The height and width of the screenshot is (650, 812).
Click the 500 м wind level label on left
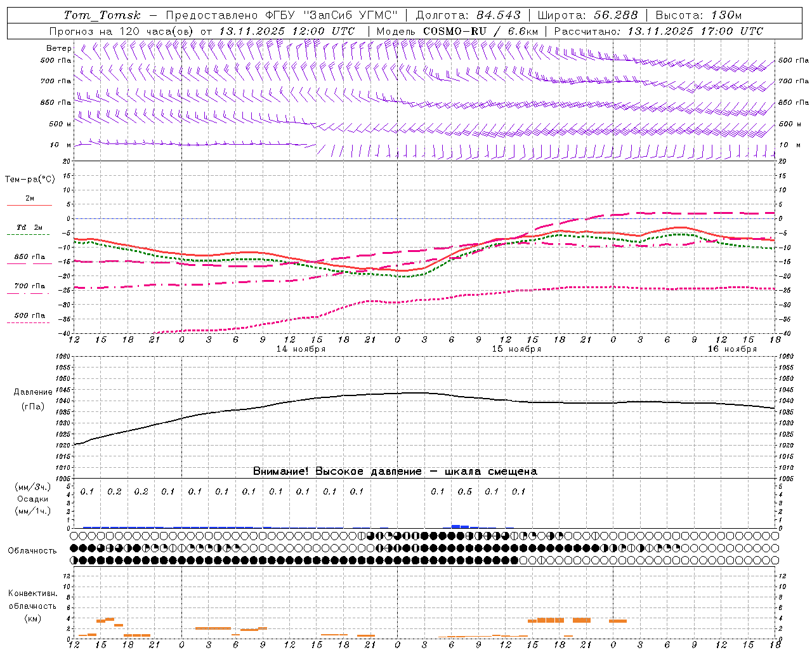(x=60, y=124)
